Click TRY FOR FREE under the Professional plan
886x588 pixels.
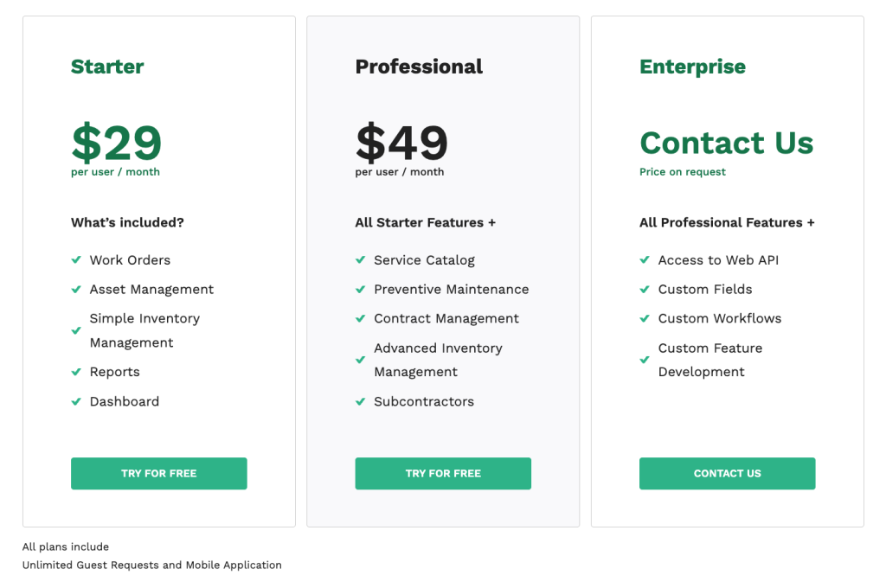(443, 473)
